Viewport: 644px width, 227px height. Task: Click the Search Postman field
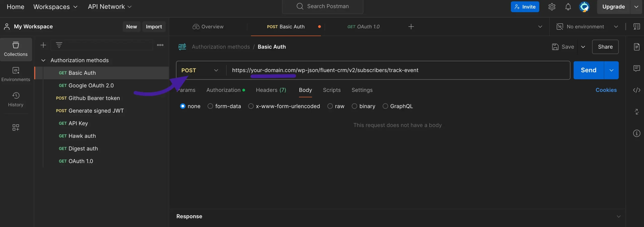[x=323, y=6]
